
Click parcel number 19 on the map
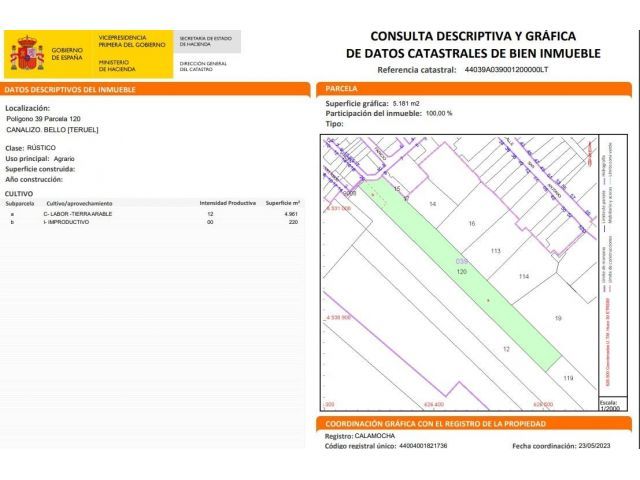click(558, 318)
